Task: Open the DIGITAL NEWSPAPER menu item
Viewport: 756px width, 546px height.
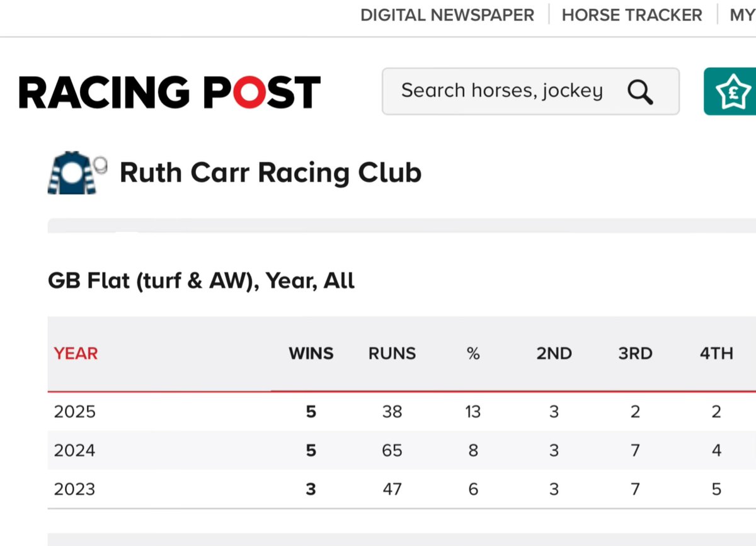Action: 447,14
